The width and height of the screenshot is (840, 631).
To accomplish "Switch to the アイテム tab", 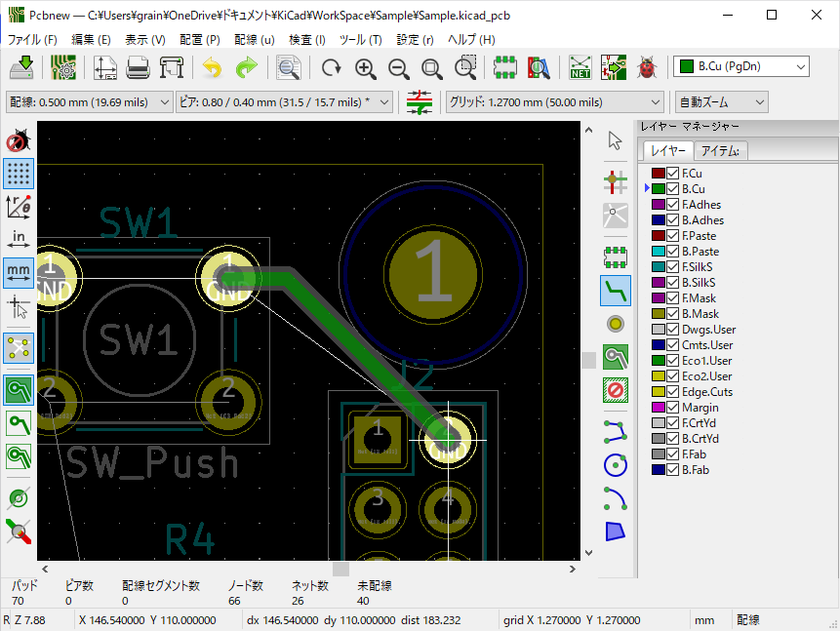I will pyautogui.click(x=721, y=151).
